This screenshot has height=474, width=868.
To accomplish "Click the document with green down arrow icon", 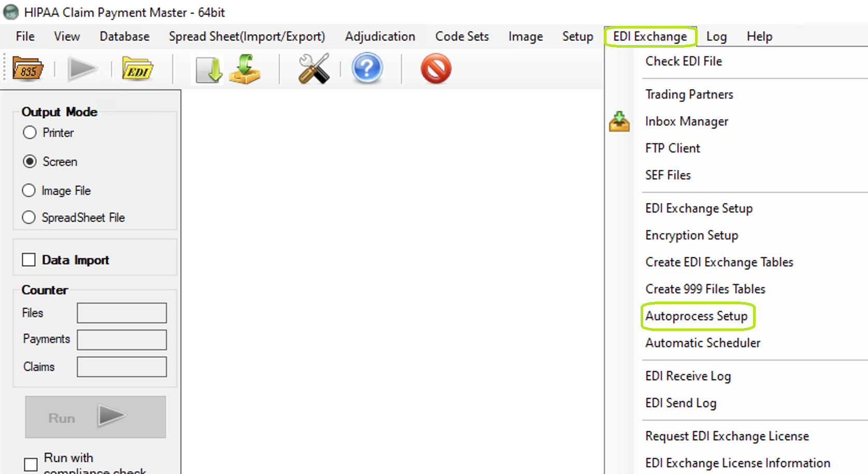I will click(x=209, y=69).
